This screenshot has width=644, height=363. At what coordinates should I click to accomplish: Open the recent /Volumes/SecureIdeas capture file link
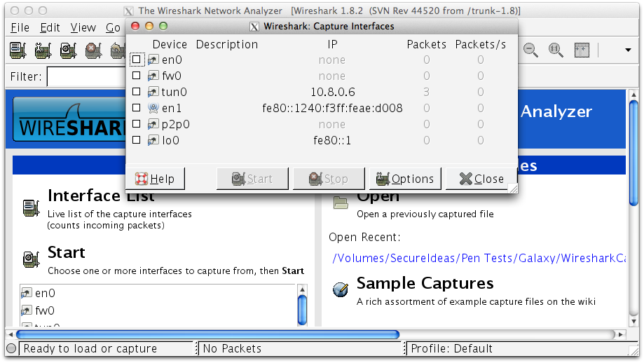pyautogui.click(x=479, y=258)
